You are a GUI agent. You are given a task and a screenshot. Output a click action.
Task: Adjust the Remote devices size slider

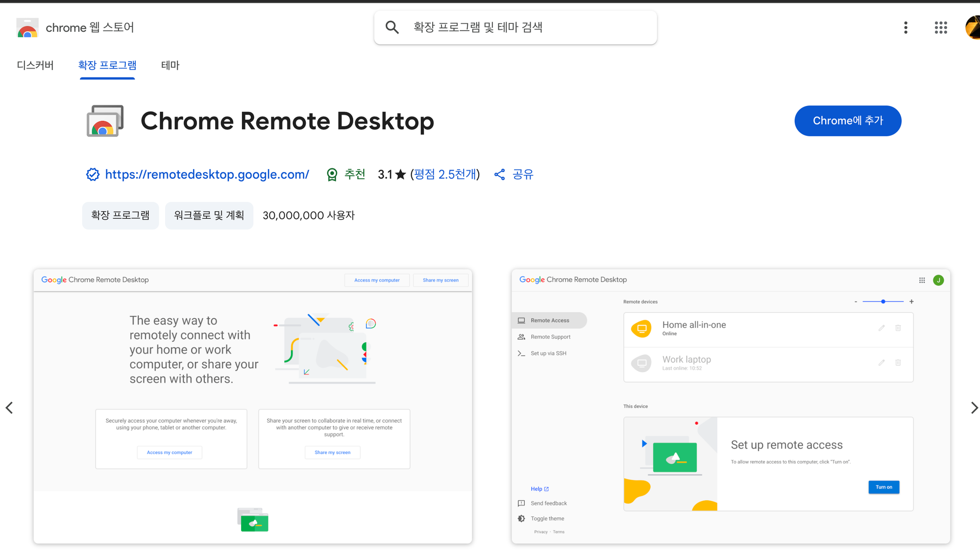(883, 302)
